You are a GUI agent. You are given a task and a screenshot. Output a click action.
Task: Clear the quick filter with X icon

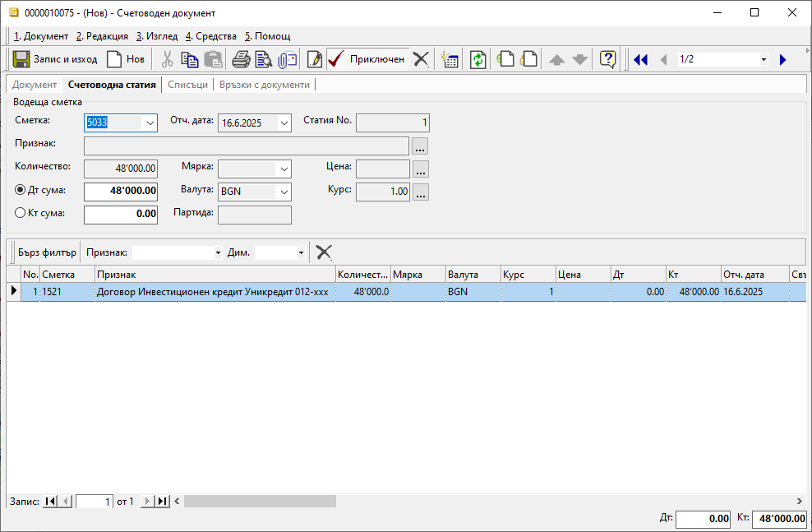324,252
